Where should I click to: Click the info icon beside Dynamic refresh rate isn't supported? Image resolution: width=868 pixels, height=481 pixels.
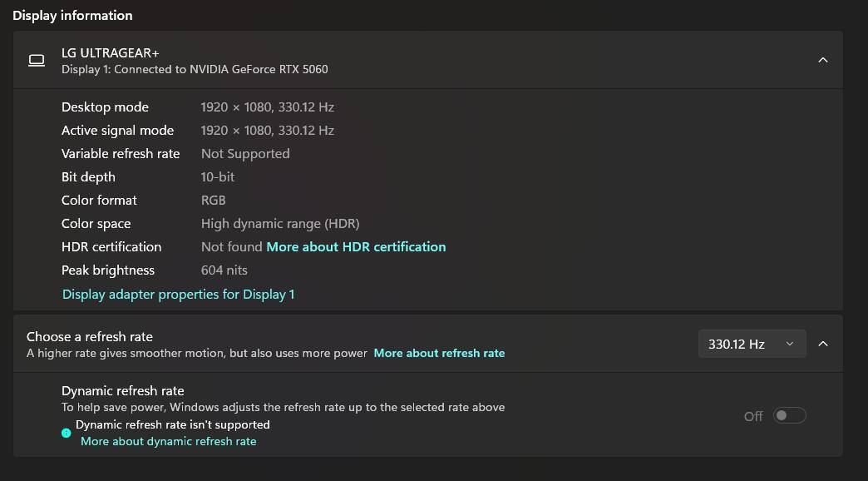tap(67, 433)
